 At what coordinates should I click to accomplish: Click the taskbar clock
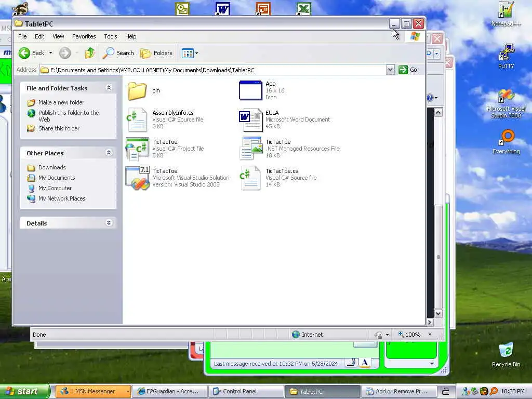[x=513, y=391]
